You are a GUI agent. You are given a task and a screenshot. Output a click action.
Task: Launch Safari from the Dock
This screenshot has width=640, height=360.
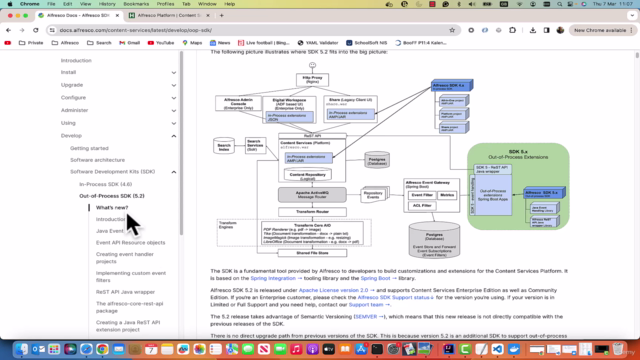click(x=86, y=349)
